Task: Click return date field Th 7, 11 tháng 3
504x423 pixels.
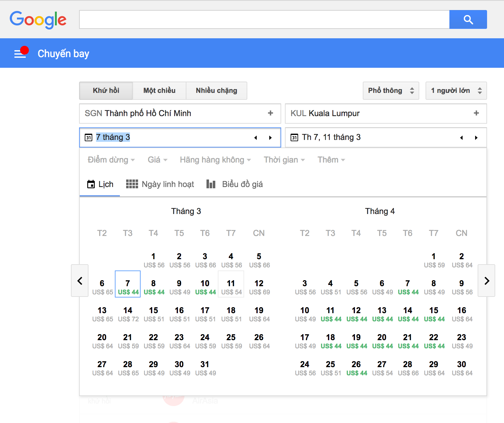Action: tap(386, 137)
